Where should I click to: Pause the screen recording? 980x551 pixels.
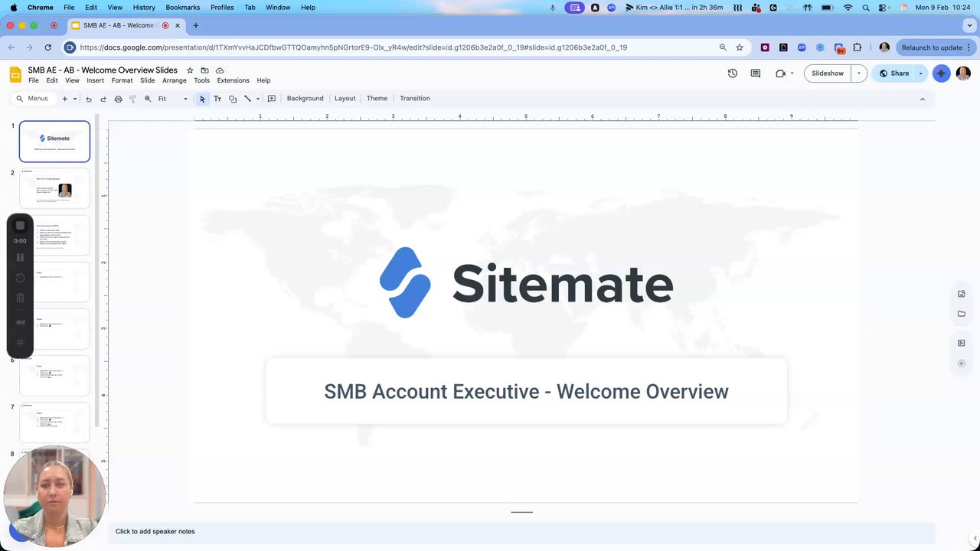tap(20, 257)
